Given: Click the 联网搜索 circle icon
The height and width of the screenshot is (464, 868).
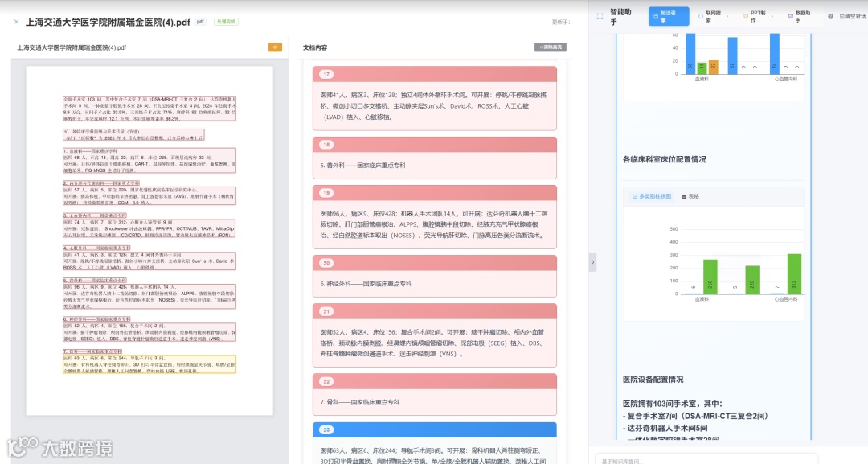Looking at the screenshot, I should (701, 17).
